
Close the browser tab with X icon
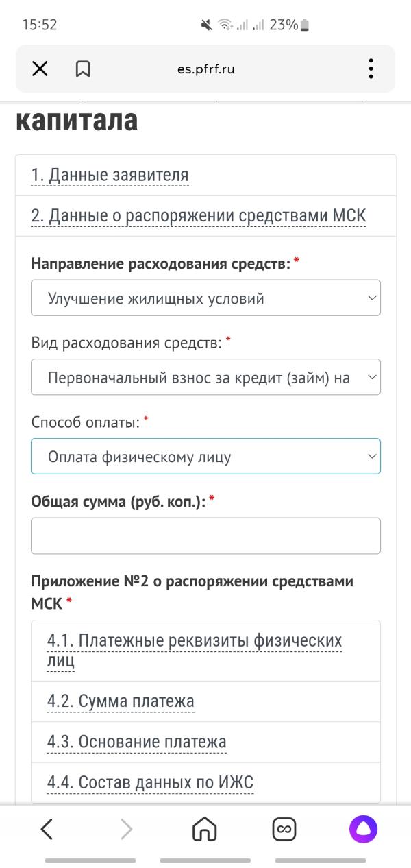pos(40,69)
